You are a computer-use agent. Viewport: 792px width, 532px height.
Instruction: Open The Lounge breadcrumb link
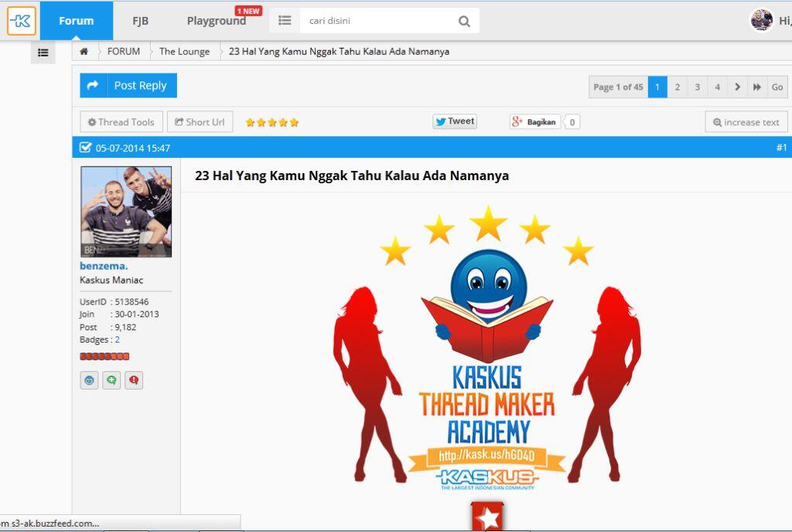pos(184,52)
